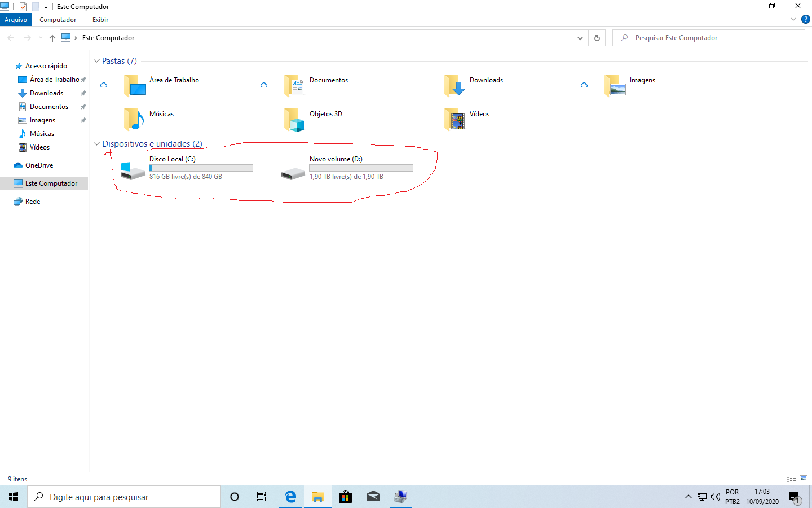Open the Exibir ribbon tab
Viewport: 812px width, 508px height.
tap(100, 20)
